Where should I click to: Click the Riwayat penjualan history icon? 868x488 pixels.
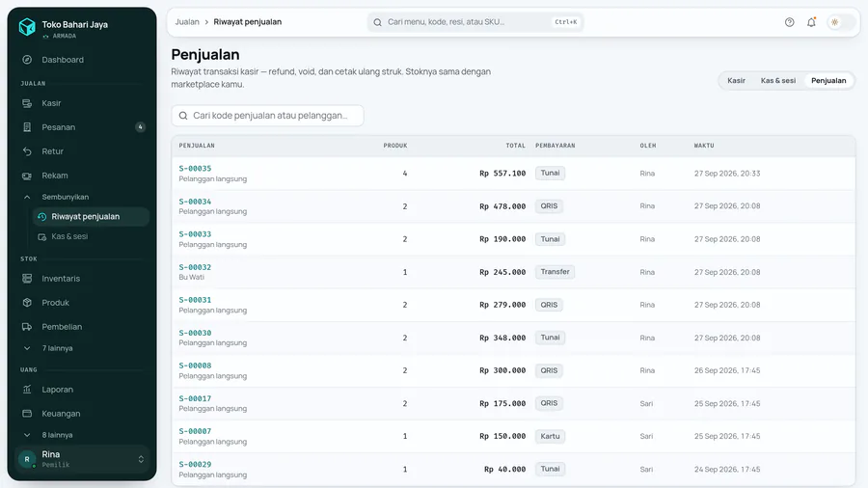click(x=41, y=217)
